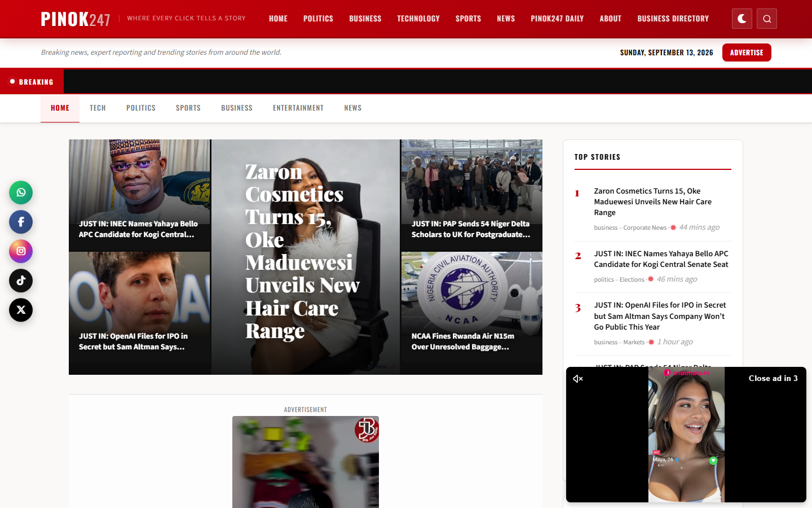This screenshot has width=812, height=508.
Task: Select the Business category tab
Action: (x=237, y=108)
